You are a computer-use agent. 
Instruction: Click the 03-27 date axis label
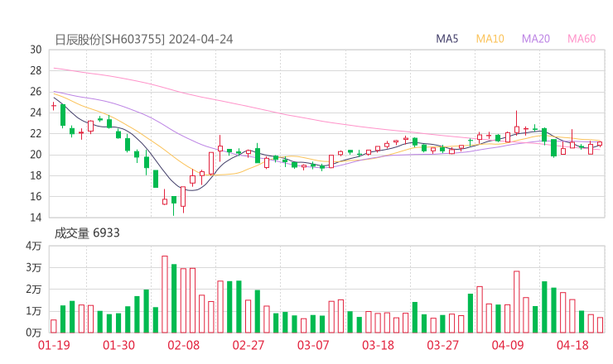[442, 345]
